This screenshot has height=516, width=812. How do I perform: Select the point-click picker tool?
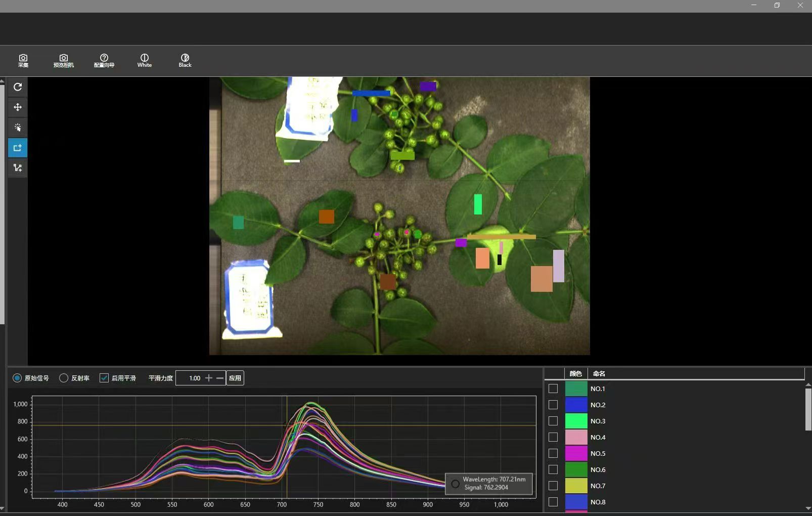pyautogui.click(x=18, y=127)
